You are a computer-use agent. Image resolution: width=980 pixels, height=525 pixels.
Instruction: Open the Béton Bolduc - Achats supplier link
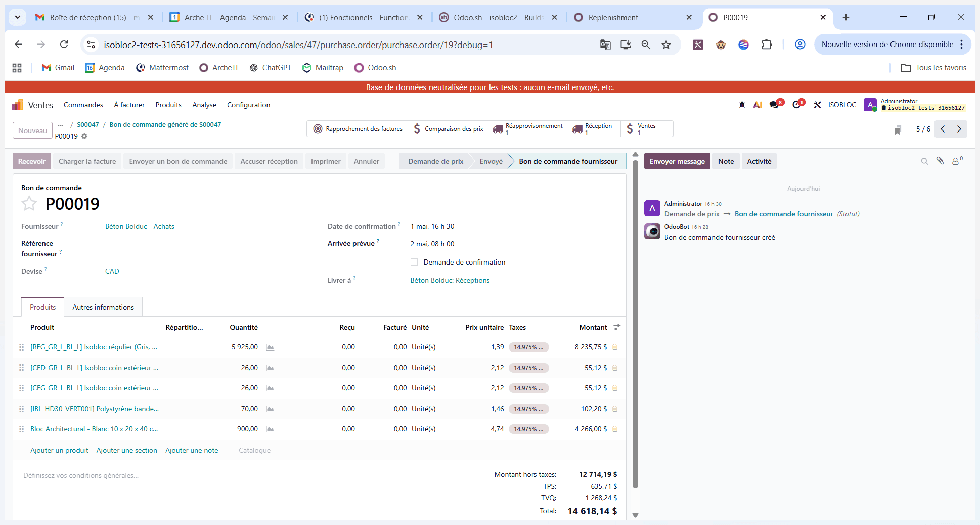point(140,226)
